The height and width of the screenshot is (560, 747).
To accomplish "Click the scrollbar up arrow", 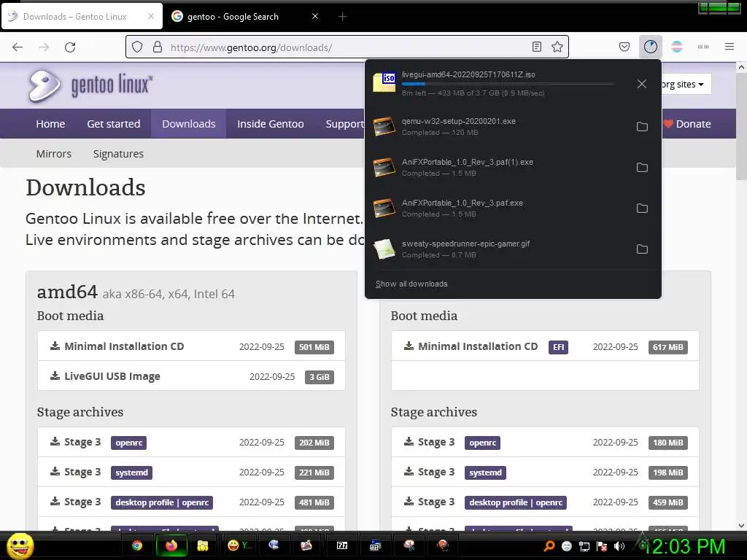I will click(x=741, y=68).
